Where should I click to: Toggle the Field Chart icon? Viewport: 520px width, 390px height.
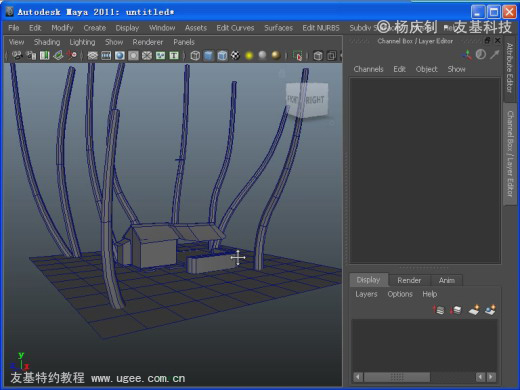147,55
